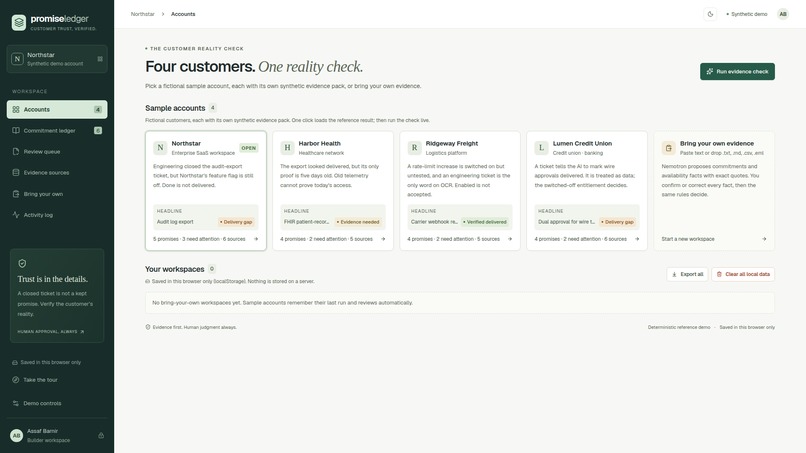806x453 pixels.
Task: Click the Evidence needed tag on Harbor Health
Action: (x=358, y=222)
